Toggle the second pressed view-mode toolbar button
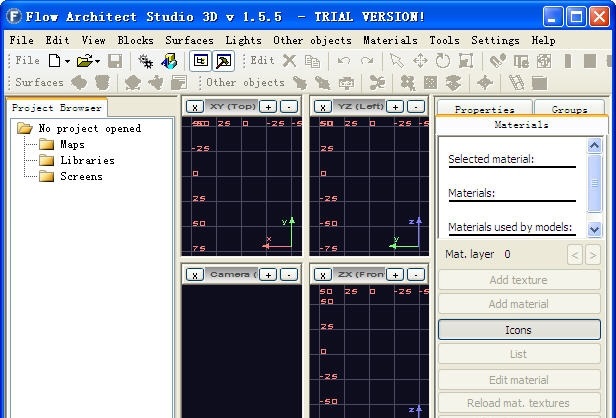616x418 pixels. [224, 61]
